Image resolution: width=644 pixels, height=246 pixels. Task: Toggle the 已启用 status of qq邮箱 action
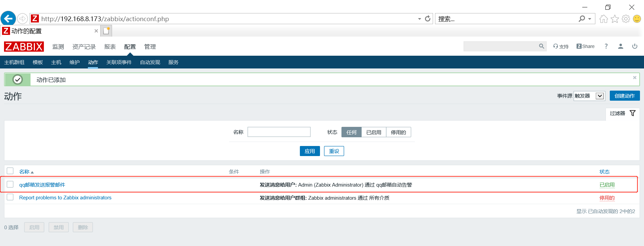pyautogui.click(x=607, y=185)
